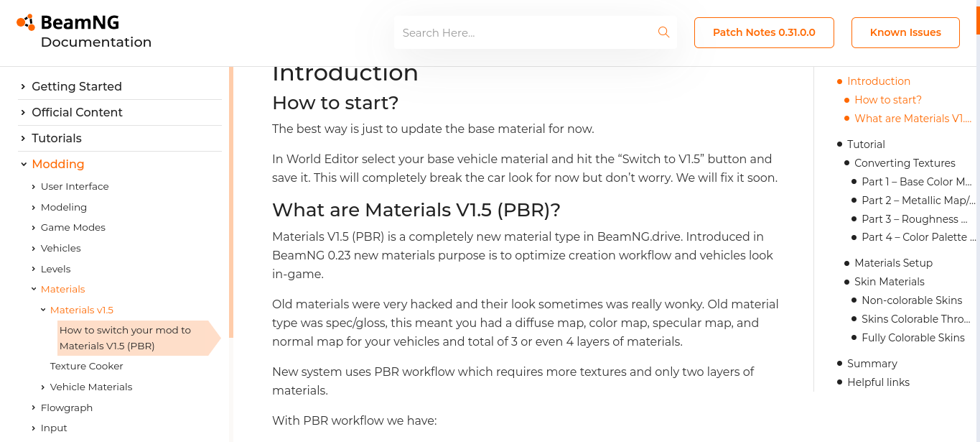The width and height of the screenshot is (980, 442).
Task: Click the search magnifier icon
Action: (x=663, y=32)
